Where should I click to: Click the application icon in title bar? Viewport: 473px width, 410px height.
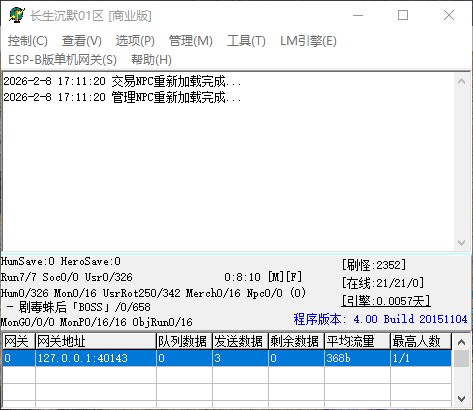(17, 15)
